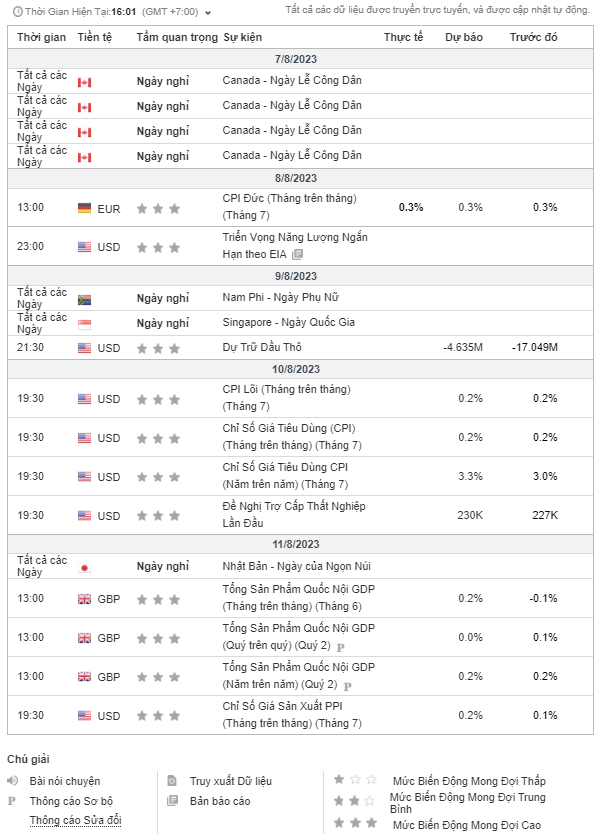This screenshot has width=602, height=840.
Task: Click the Truy xuất Dữ liệu legend icon
Action: (x=172, y=781)
